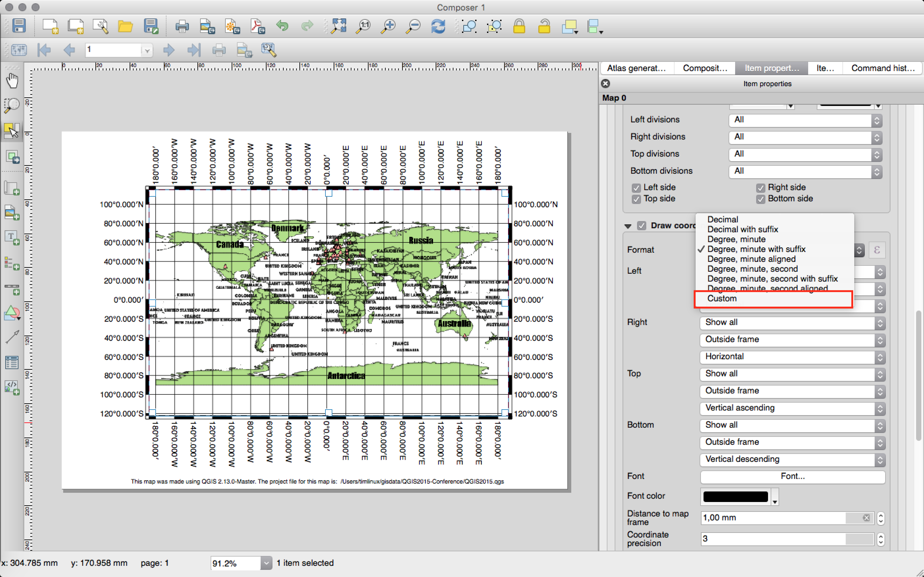This screenshot has height=577, width=924.
Task: Collapse the Draw coordinates section
Action: pyautogui.click(x=628, y=226)
